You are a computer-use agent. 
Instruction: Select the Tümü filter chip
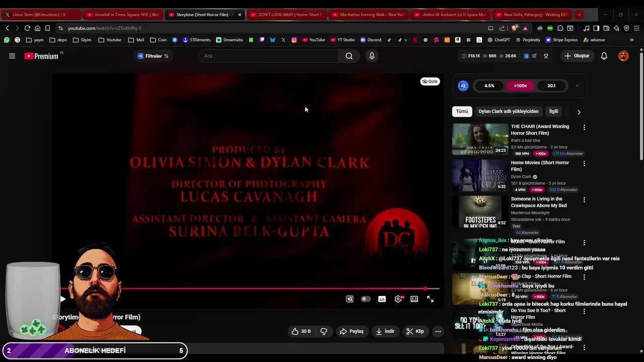click(x=462, y=112)
